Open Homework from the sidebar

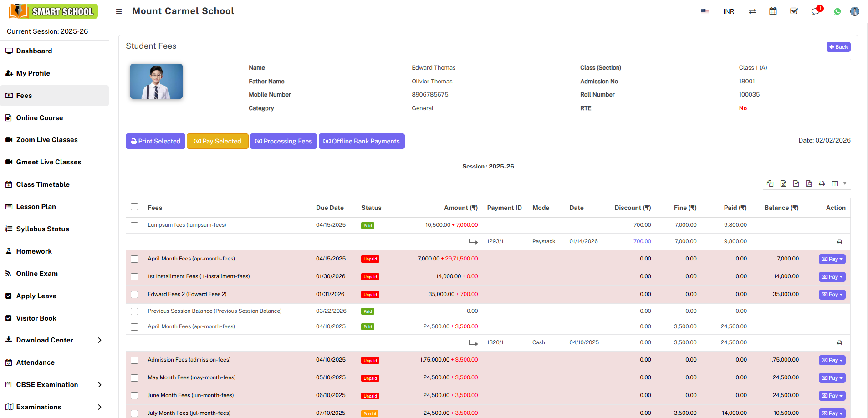[34, 251]
